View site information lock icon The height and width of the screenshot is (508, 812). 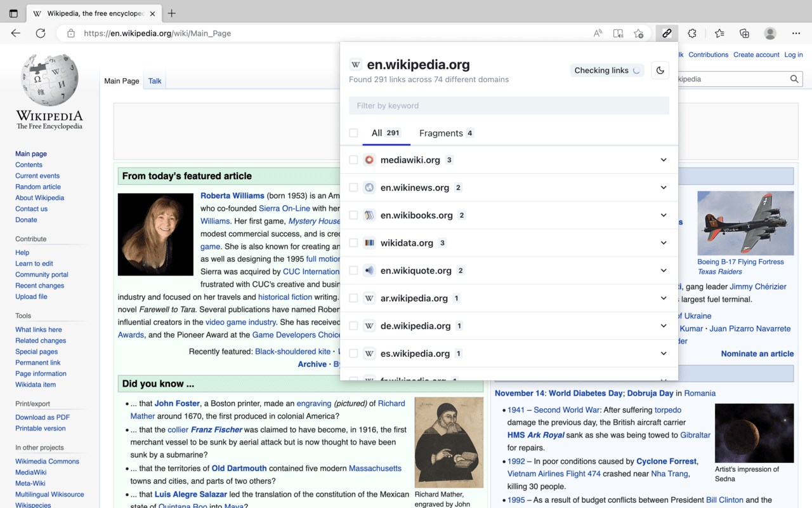pos(71,33)
